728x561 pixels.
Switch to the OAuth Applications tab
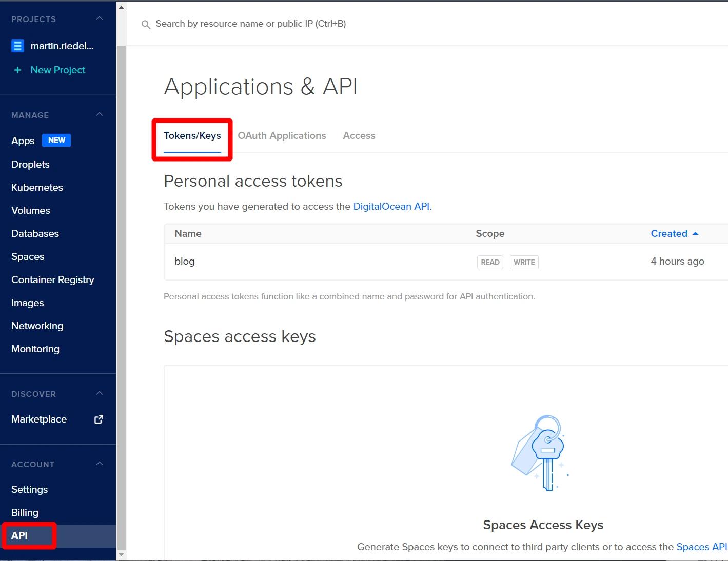[x=282, y=136]
